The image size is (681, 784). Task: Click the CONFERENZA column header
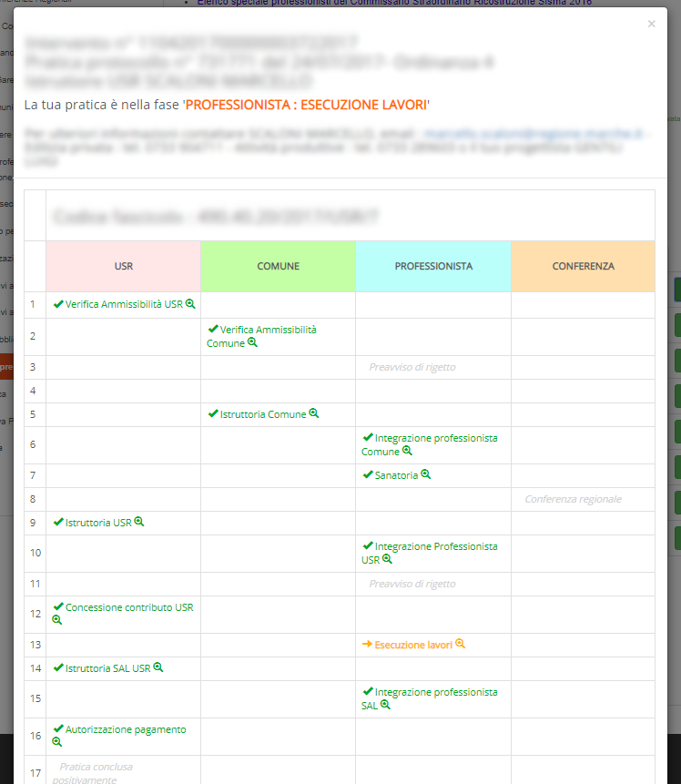point(583,266)
